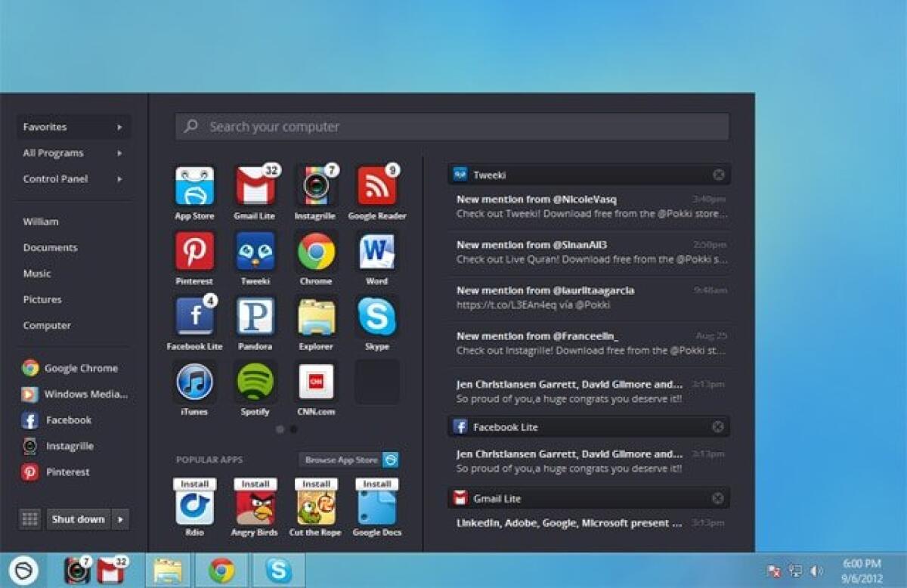Open Facebook Lite with 4 notifications
The width and height of the screenshot is (907, 588).
194,316
